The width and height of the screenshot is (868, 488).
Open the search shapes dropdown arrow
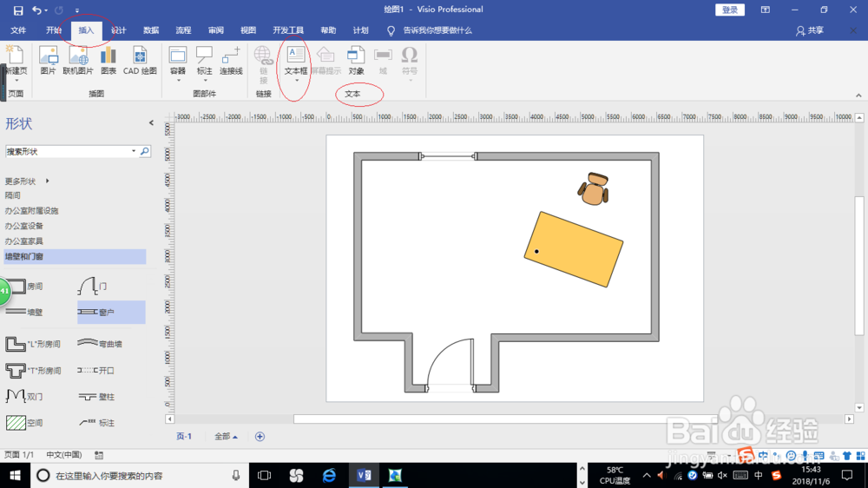pyautogui.click(x=134, y=151)
